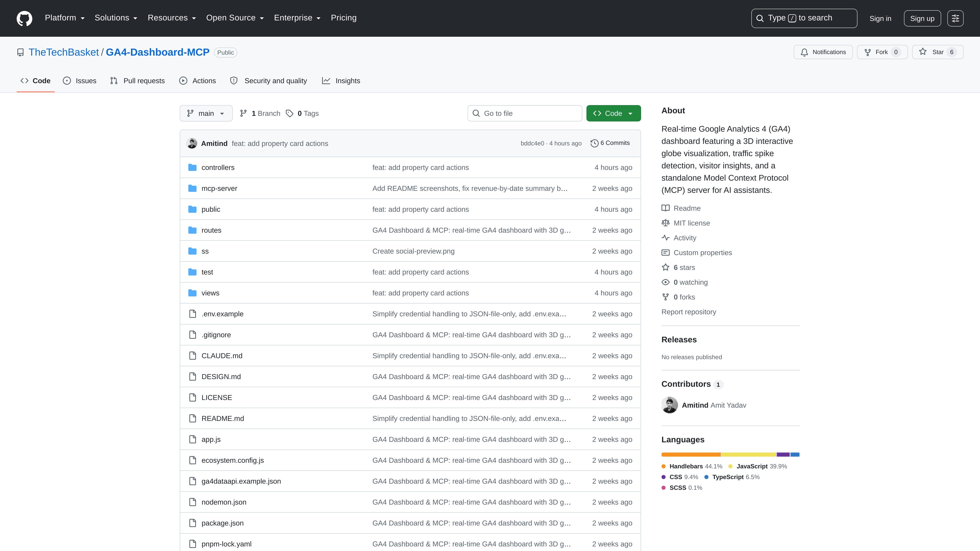Focus the Go to file input field

[525, 113]
